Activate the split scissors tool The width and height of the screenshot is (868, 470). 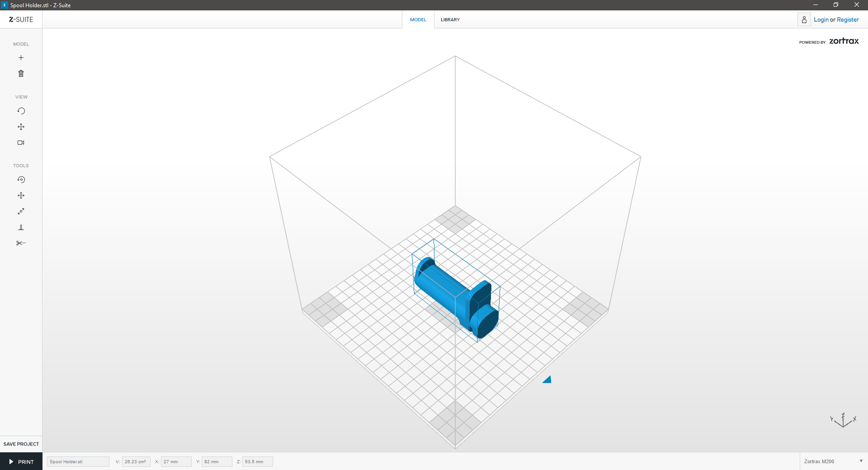pyautogui.click(x=21, y=243)
